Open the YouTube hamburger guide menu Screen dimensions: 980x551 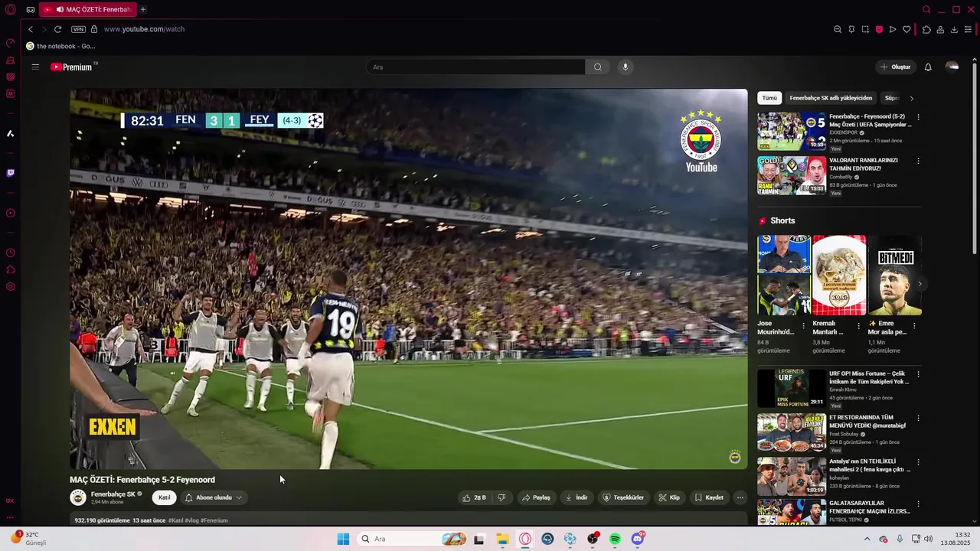[35, 67]
